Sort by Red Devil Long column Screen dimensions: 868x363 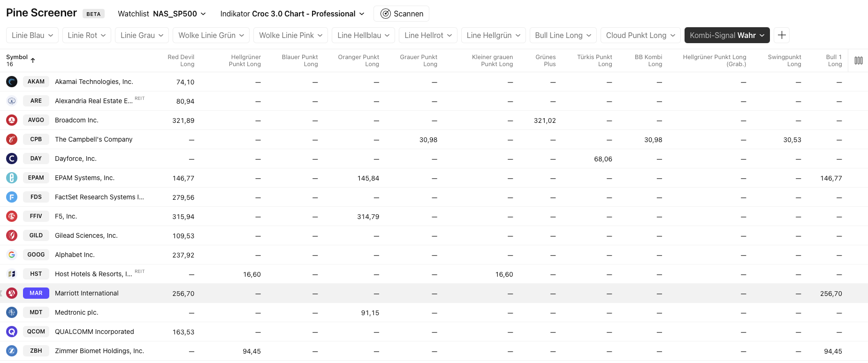point(181,60)
